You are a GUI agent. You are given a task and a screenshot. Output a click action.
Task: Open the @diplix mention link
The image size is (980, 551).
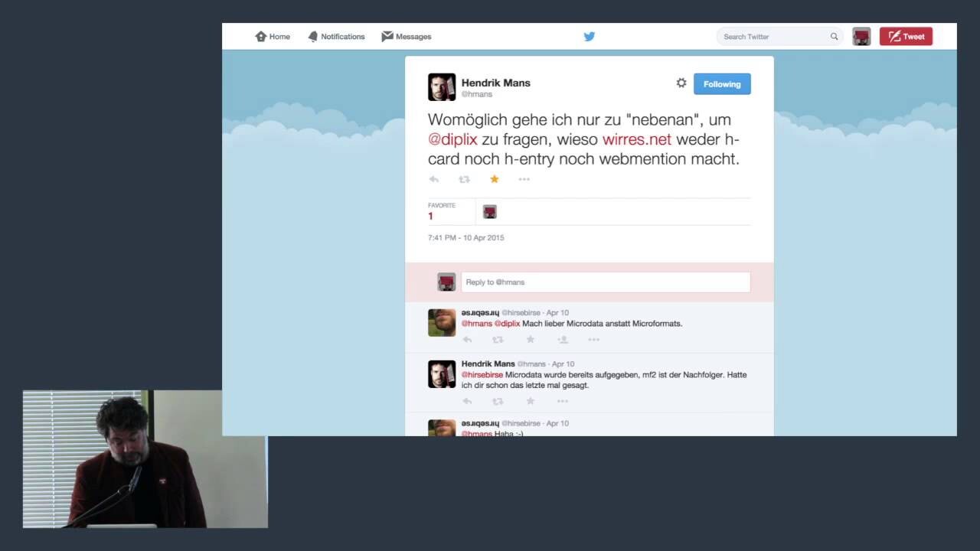[452, 139]
